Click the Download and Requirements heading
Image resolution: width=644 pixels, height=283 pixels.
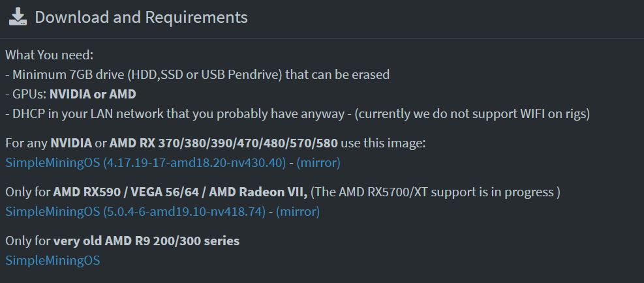tap(141, 17)
